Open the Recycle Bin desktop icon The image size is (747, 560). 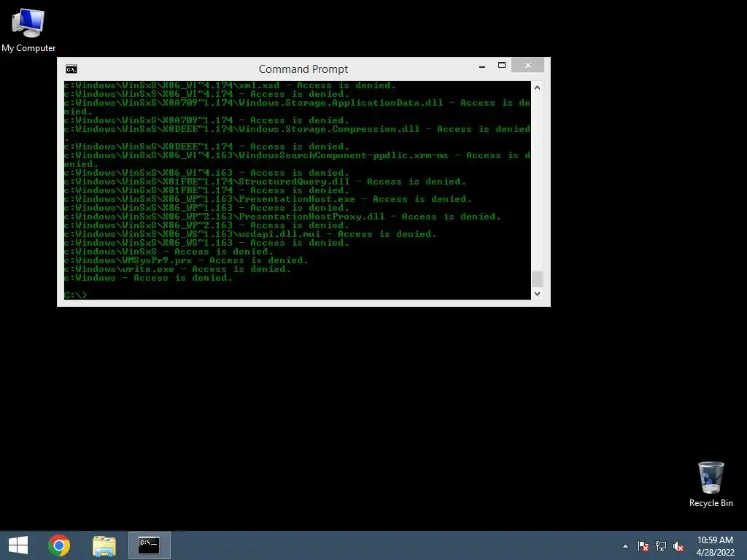[x=711, y=484]
